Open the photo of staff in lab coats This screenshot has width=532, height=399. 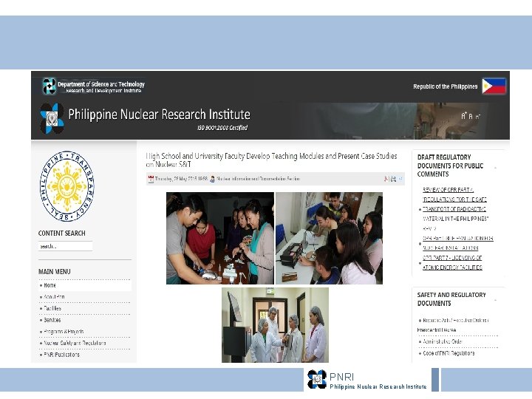click(275, 325)
